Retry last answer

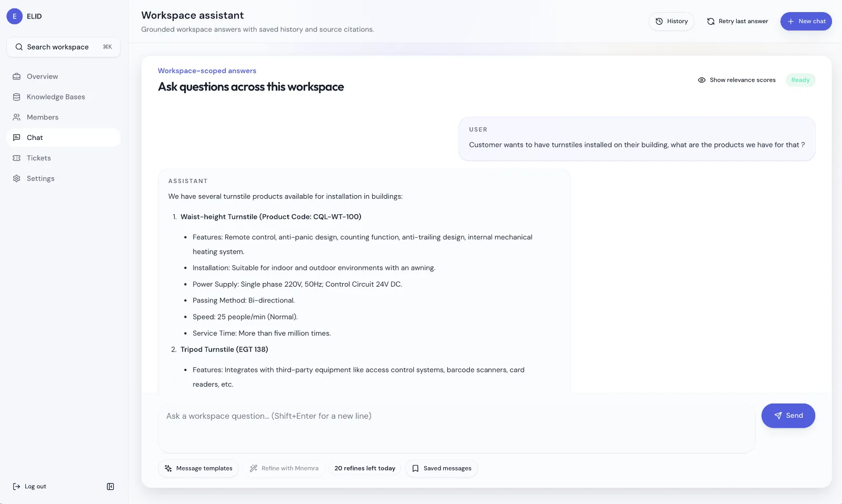pyautogui.click(x=737, y=21)
